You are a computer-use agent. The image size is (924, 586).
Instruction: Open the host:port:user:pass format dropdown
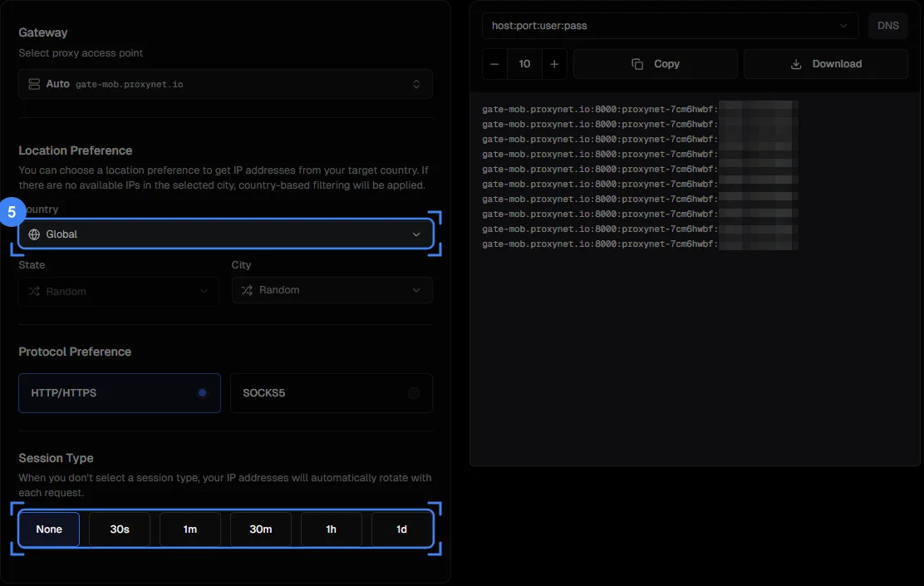(x=670, y=26)
